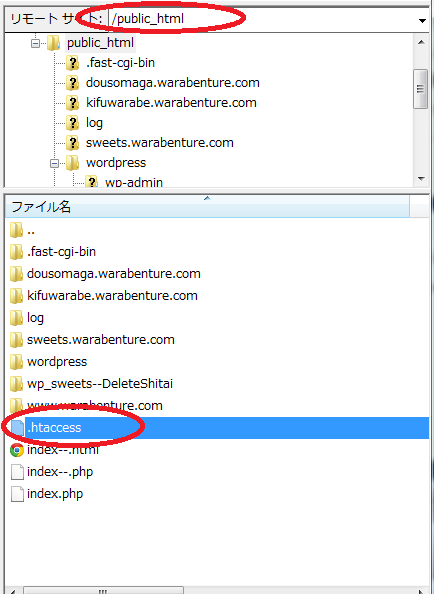Viewport: 434px width, 594px height.
Task: Click unknown-folder icon beside kifuwarabe.warabenture.com in tree
Action: point(72,103)
